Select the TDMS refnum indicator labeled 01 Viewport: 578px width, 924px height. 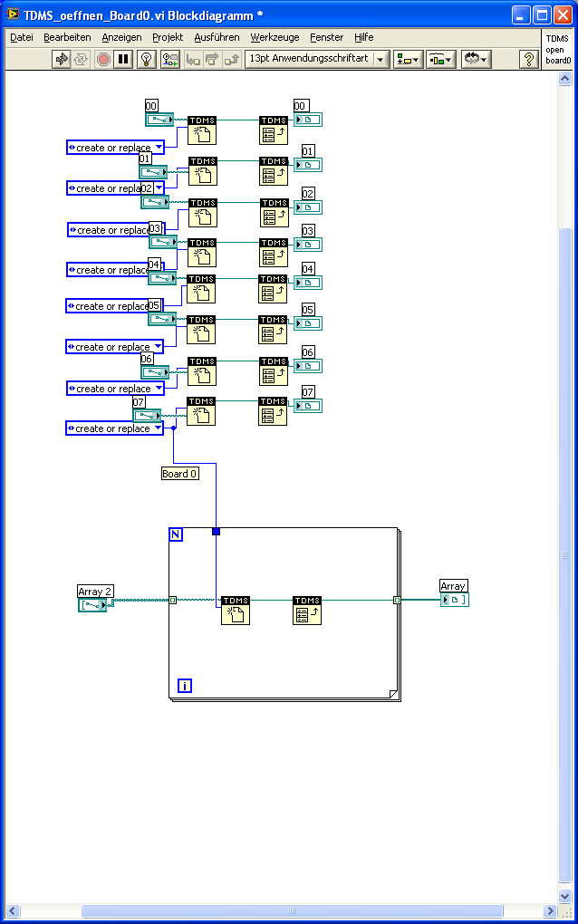[307, 164]
